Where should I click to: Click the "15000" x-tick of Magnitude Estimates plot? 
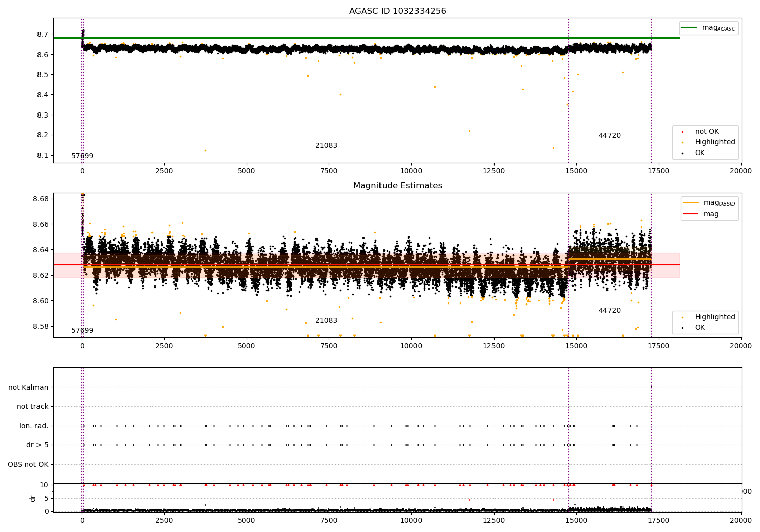tap(576, 346)
